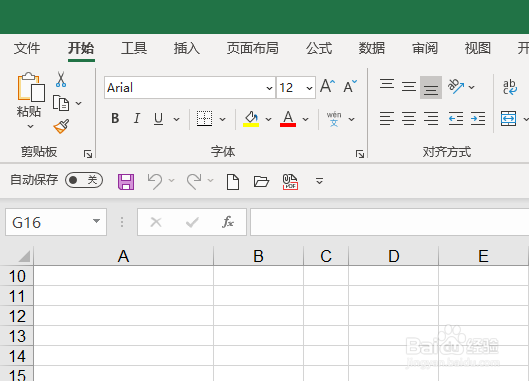The width and height of the screenshot is (529, 381).
Task: Expand the paste options arrow under 粘贴
Action: [30, 127]
